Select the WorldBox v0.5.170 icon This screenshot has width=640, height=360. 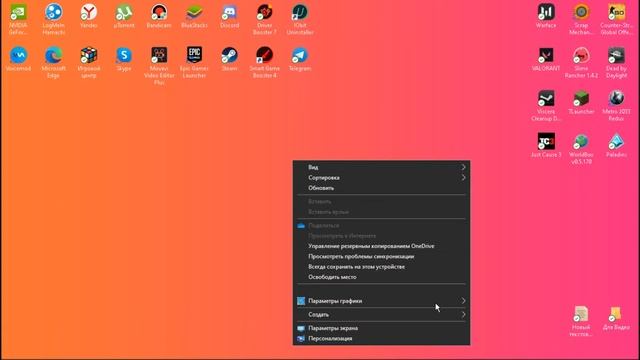581,142
